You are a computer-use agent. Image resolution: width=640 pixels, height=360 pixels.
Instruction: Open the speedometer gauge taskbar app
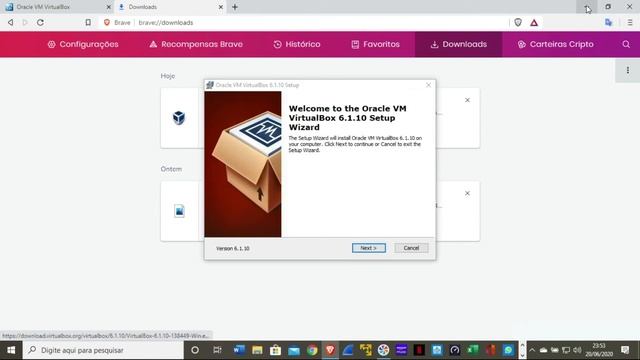point(455,350)
